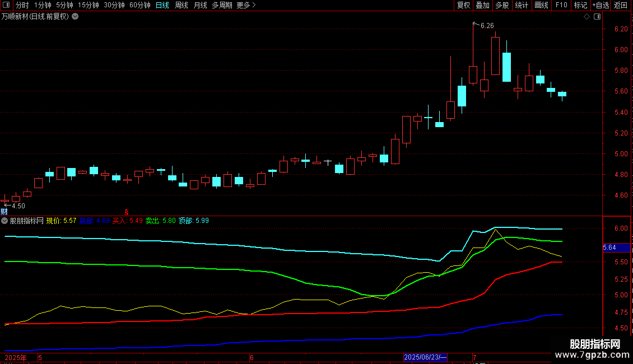Click the 万顺新材(日线.前复权) chart title

coord(35,17)
